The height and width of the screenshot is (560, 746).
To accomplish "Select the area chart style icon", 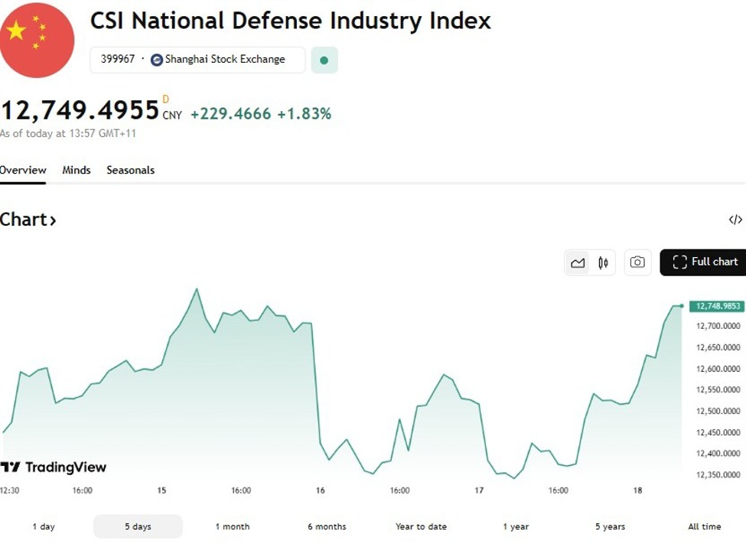I will click(578, 262).
